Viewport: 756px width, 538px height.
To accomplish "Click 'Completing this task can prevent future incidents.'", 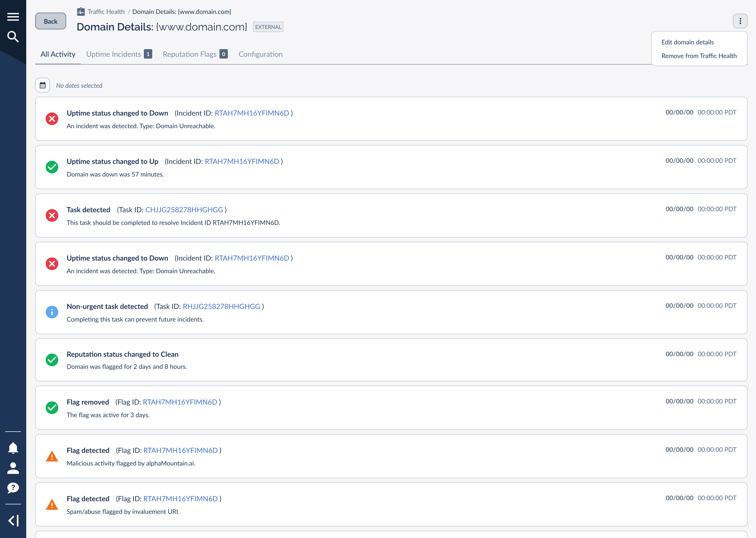I will tap(135, 319).
